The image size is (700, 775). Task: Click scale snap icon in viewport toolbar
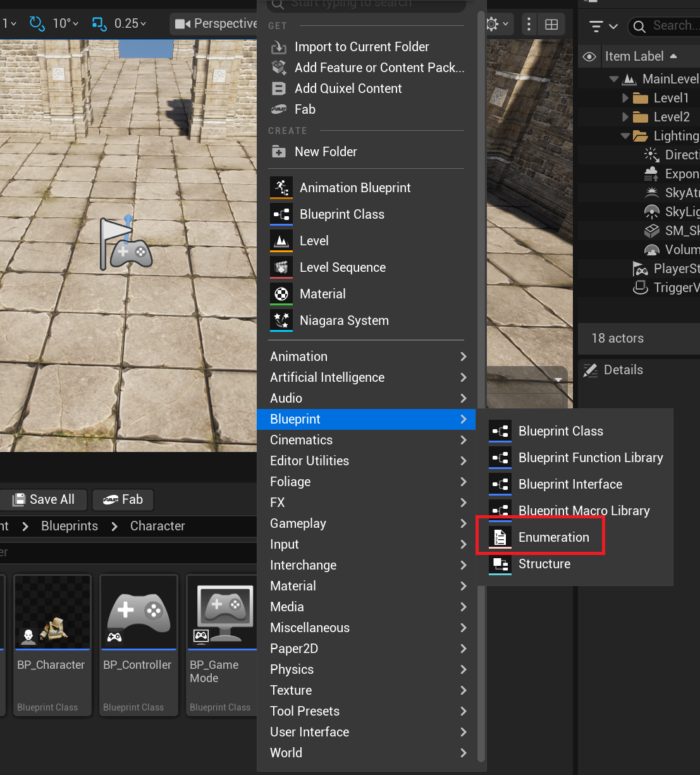coord(99,23)
